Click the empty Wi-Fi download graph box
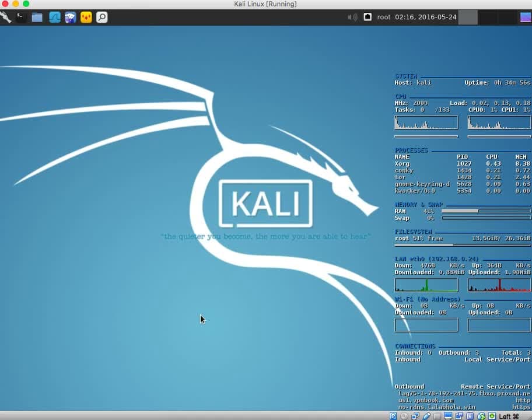This screenshot has height=420, width=532. pyautogui.click(x=426, y=325)
